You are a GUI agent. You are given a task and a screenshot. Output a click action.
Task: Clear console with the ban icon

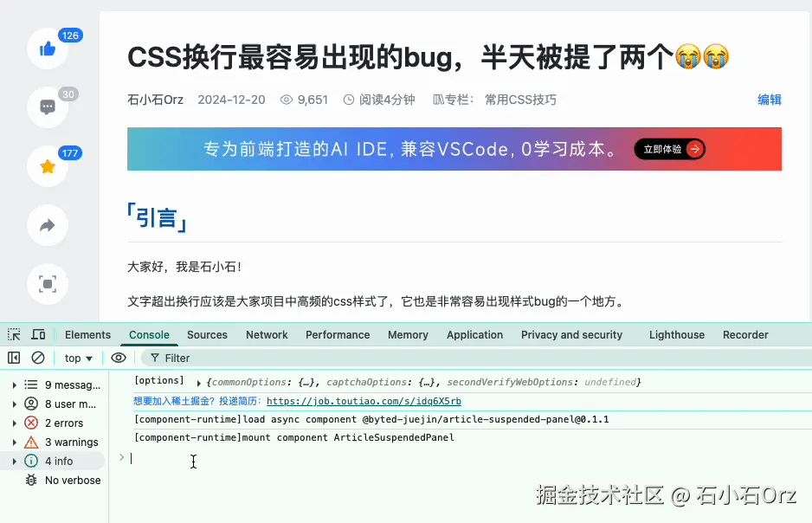pos(38,358)
